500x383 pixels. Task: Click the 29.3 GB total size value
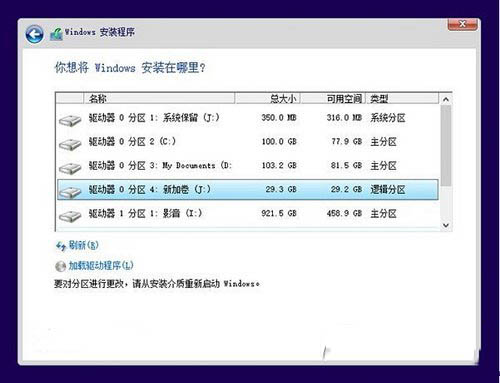(x=281, y=189)
